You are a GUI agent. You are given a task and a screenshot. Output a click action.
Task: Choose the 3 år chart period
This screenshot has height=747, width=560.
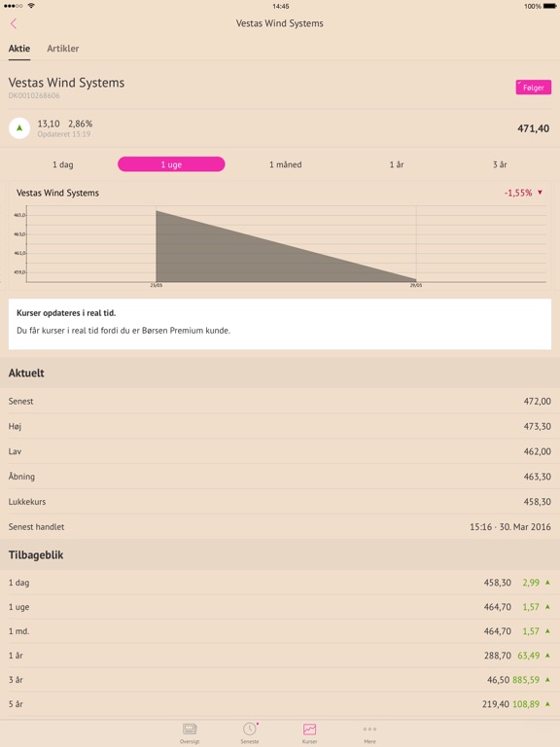500,164
